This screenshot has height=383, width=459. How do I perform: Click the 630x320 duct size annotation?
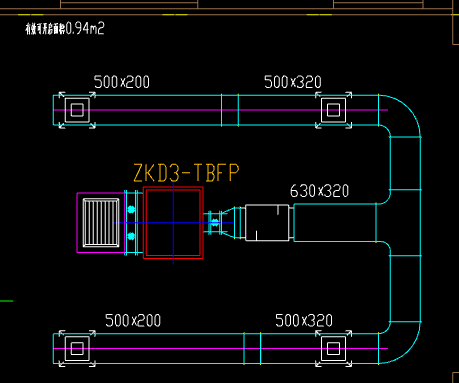coord(319,191)
